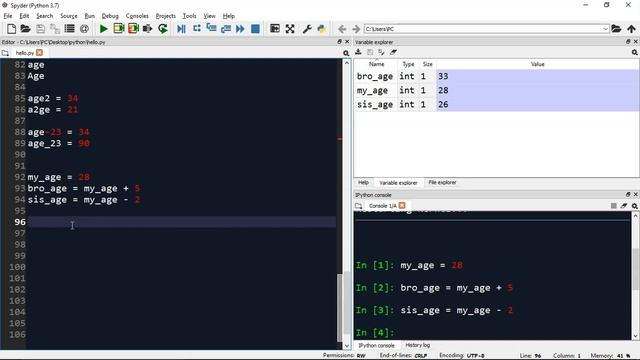Select the sis_age value 26 cell
The width and height of the screenshot is (640, 360).
[538, 104]
